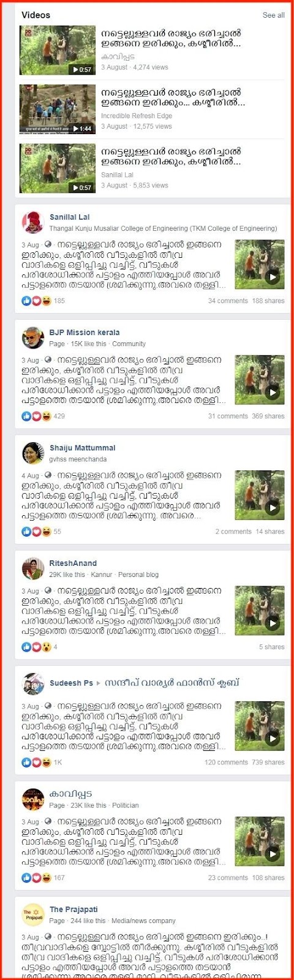Open The Prajapati page logo
The height and width of the screenshot is (980, 294).
pyautogui.click(x=33, y=914)
